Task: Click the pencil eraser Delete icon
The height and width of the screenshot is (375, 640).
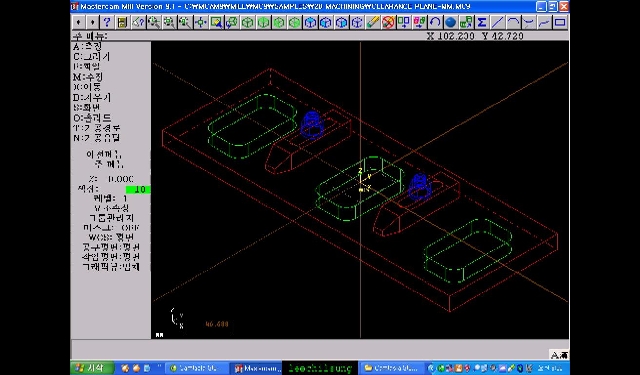Action: point(373,22)
